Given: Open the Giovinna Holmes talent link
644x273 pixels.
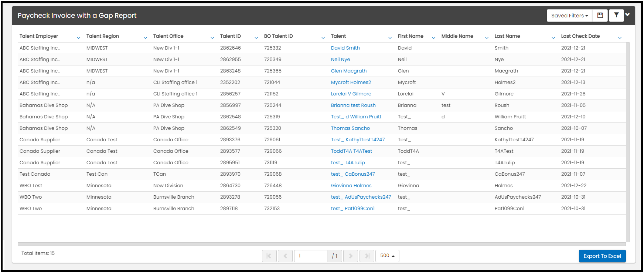Looking at the screenshot, I should (x=351, y=185).
